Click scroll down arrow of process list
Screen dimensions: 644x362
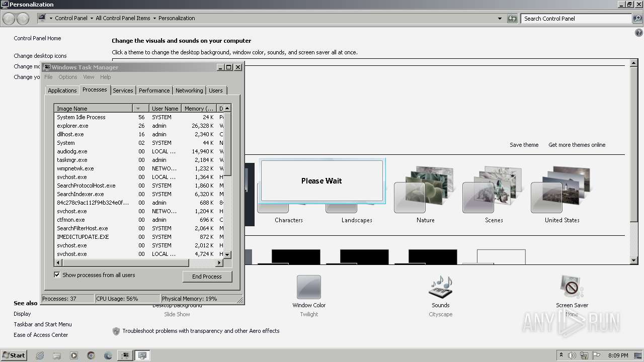[x=227, y=254]
